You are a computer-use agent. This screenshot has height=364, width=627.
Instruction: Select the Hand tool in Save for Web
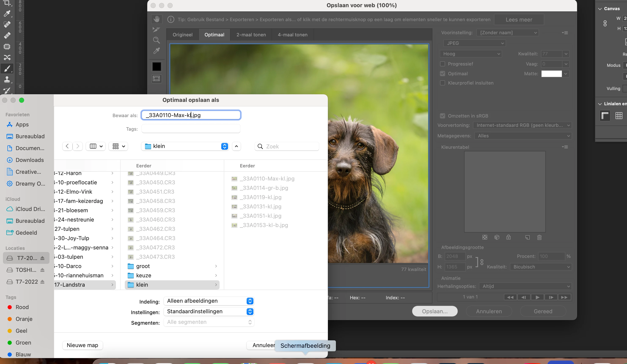coord(157,19)
